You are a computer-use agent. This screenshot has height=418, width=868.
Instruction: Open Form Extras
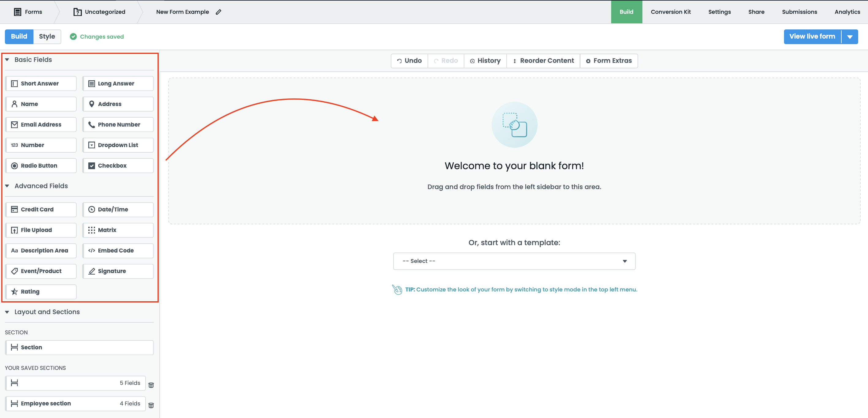(x=608, y=61)
